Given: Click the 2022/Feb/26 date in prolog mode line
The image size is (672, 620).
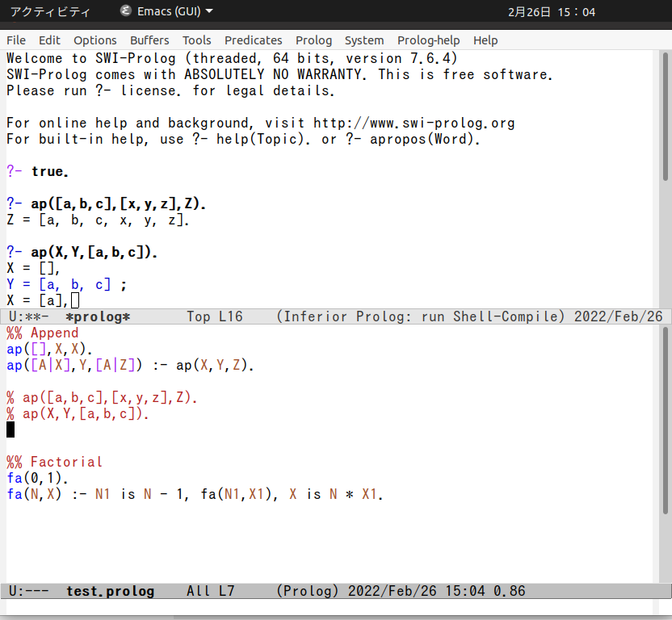Looking at the screenshot, I should tap(619, 316).
